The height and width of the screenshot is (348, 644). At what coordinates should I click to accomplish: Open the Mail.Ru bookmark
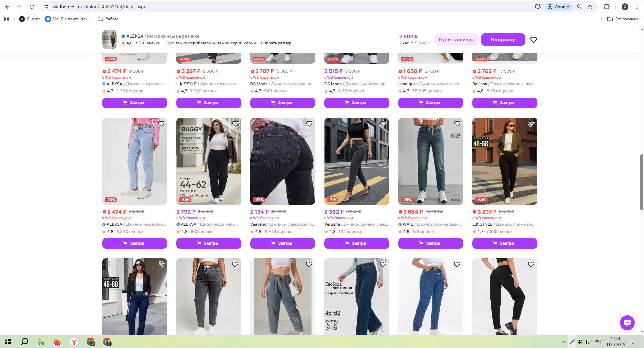click(68, 19)
